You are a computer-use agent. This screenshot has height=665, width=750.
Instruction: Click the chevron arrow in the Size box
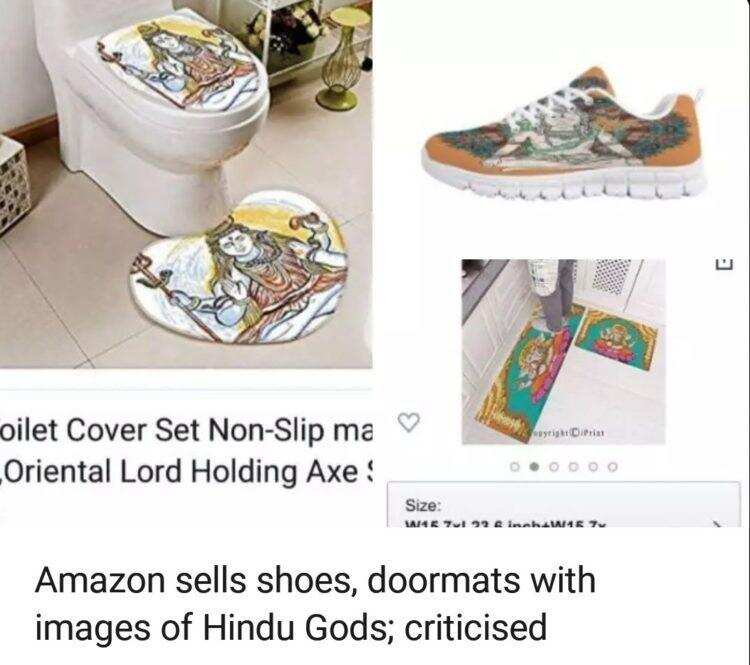[x=718, y=524]
